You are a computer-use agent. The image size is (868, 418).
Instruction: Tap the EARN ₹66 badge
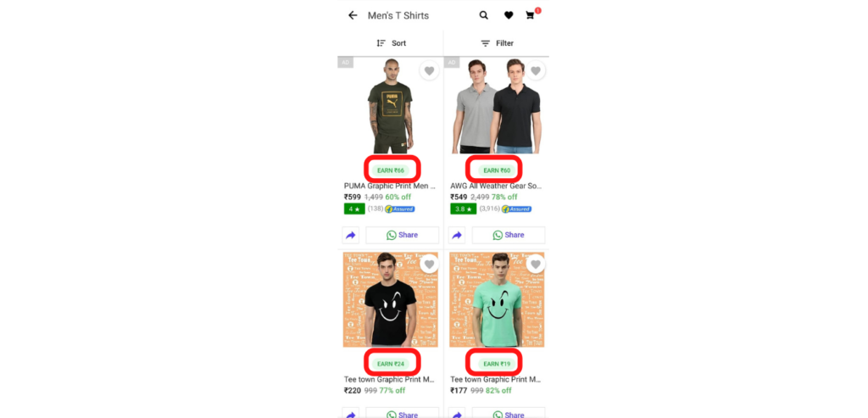[x=391, y=170]
